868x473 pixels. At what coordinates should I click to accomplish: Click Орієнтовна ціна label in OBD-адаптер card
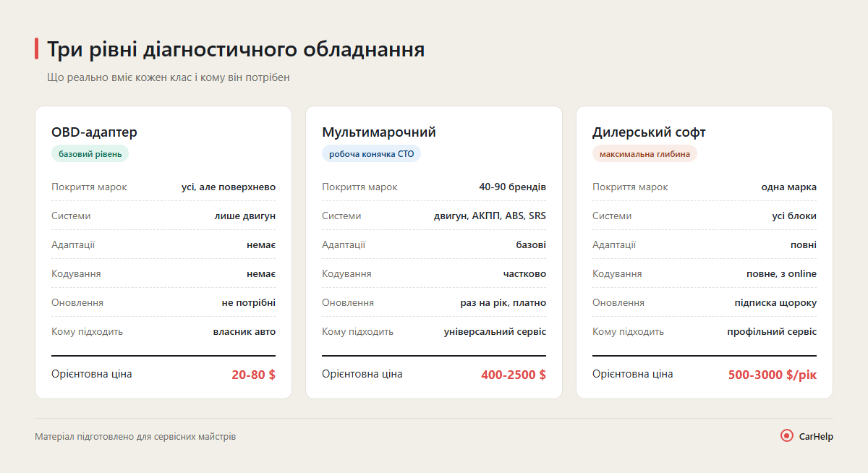[92, 374]
